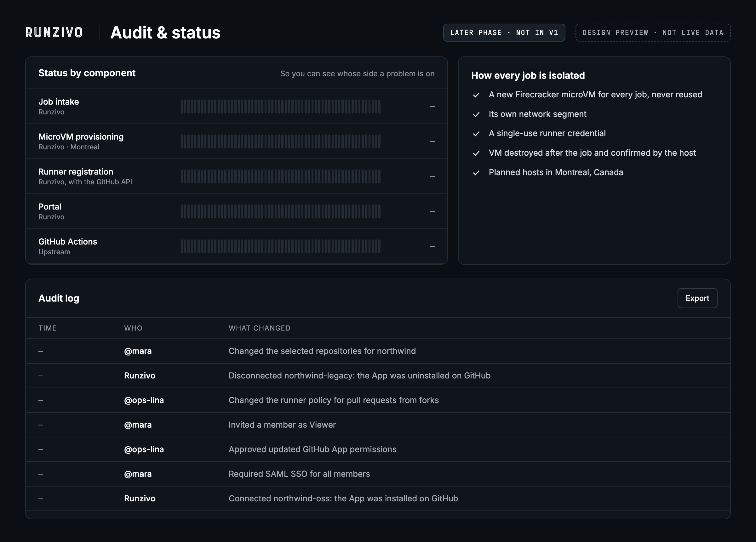Screen dimensions: 756x542
Task: Click the checkmark next to Its own network segment
Action: (476, 114)
